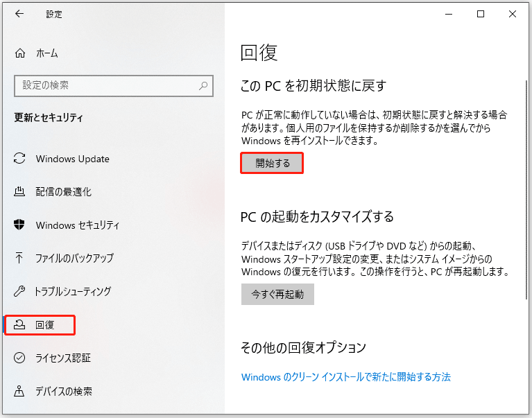The width and height of the screenshot is (532, 418).
Task: Open ライセンス認証 page
Action: tap(63, 358)
